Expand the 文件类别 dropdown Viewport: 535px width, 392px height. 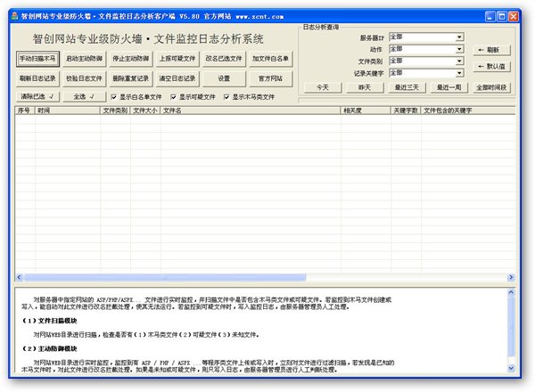[459, 61]
